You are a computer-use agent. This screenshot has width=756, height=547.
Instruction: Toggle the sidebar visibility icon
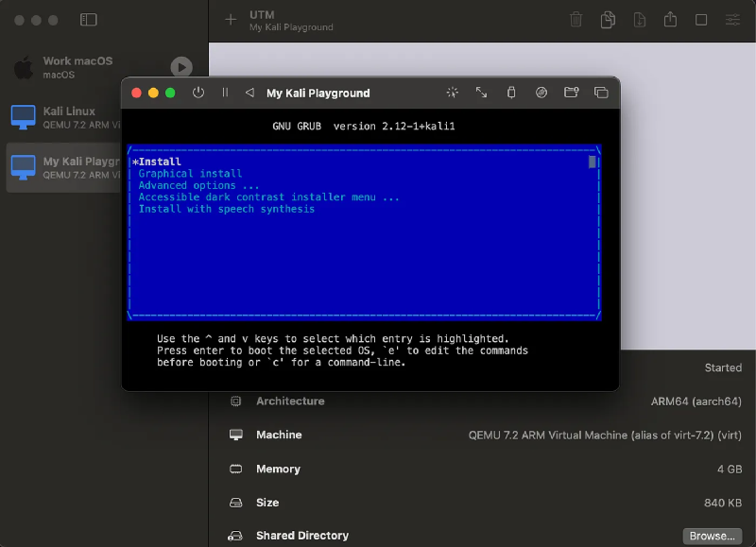pos(89,20)
